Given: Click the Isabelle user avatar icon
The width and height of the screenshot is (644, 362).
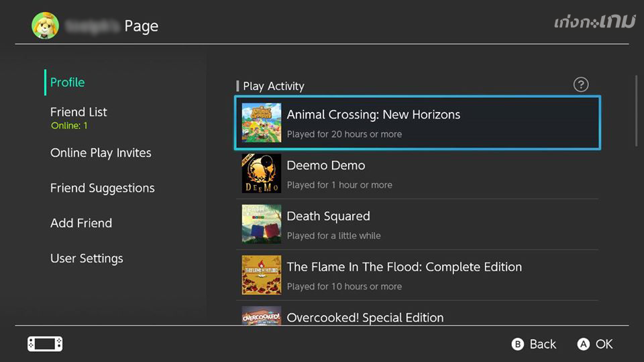Looking at the screenshot, I should click(x=45, y=25).
